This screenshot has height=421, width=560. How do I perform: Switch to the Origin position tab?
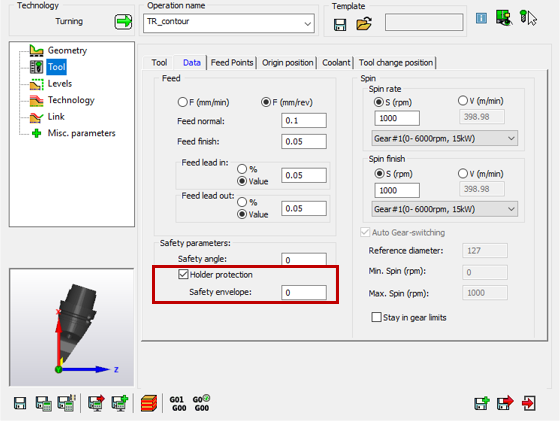[288, 62]
